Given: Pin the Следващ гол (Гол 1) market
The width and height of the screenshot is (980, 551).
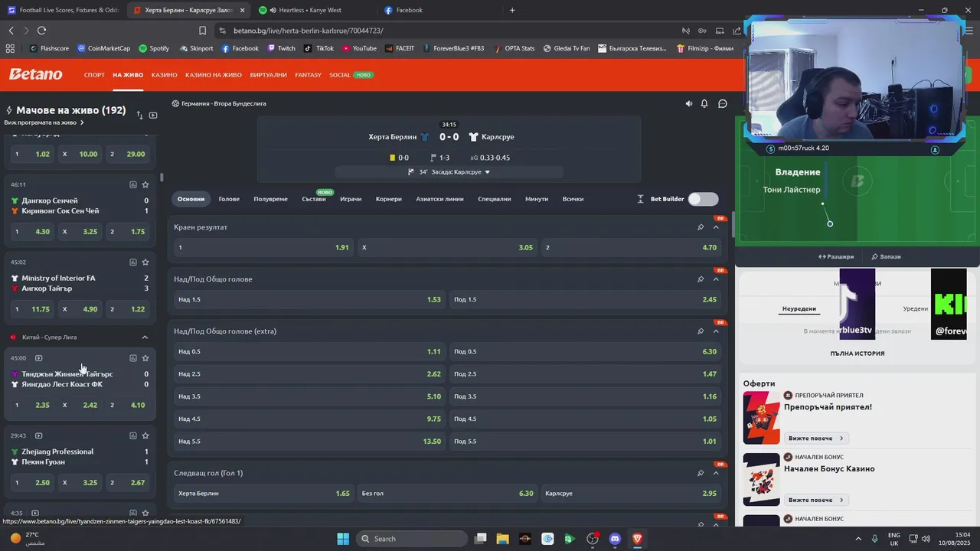Looking at the screenshot, I should (701, 473).
